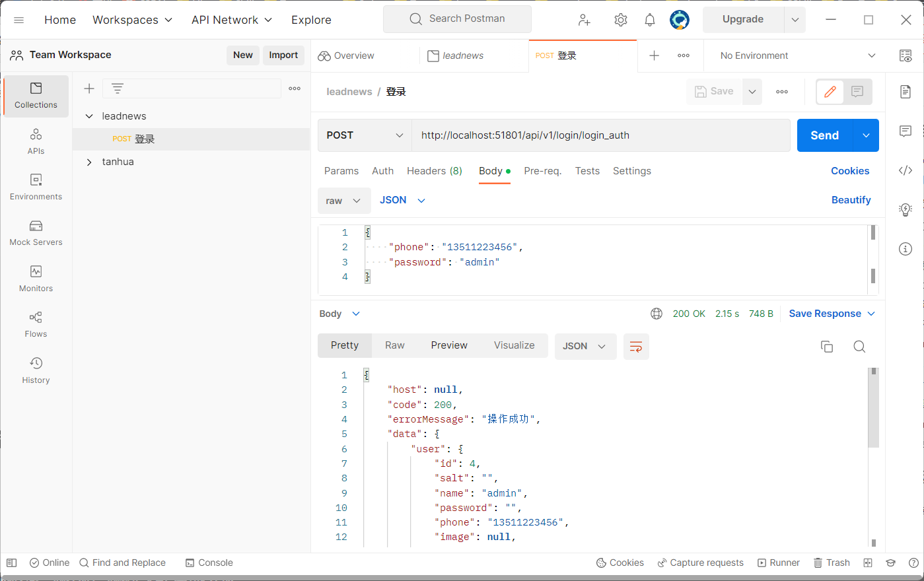Open the notifications bell

650,20
